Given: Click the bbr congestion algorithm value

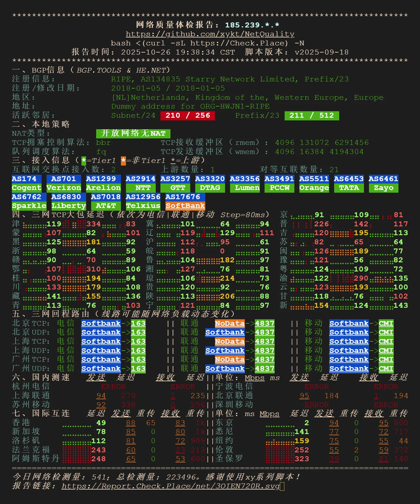Looking at the screenshot, I should 104,143.
